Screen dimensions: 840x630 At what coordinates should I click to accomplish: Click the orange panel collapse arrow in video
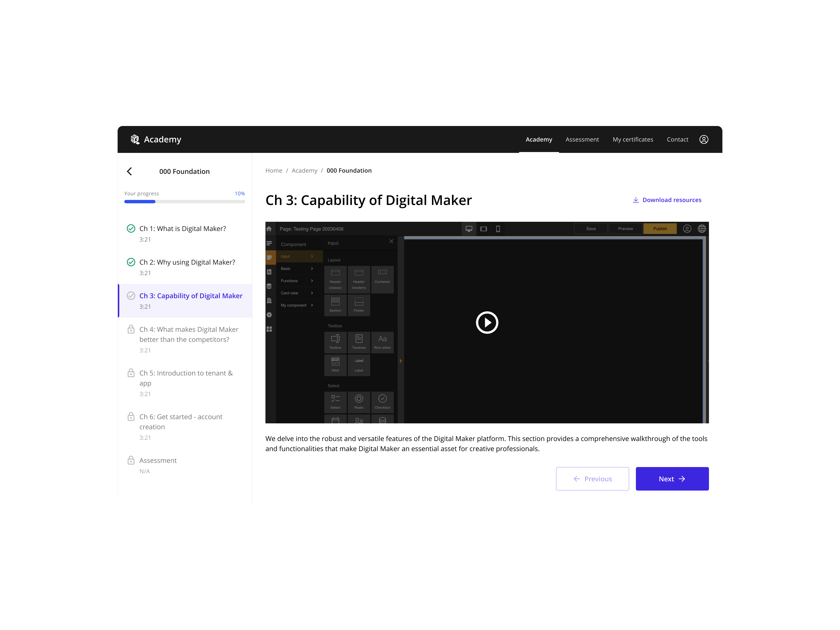401,361
